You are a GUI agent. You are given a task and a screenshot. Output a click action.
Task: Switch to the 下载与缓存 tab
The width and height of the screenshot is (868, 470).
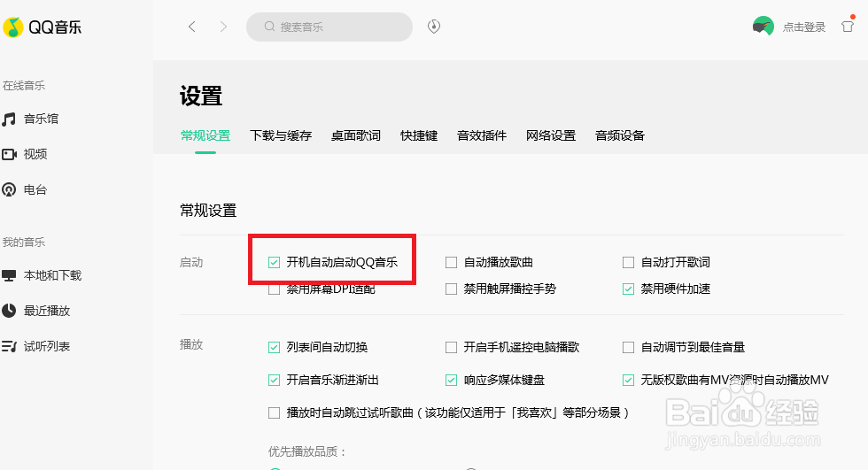click(x=281, y=135)
